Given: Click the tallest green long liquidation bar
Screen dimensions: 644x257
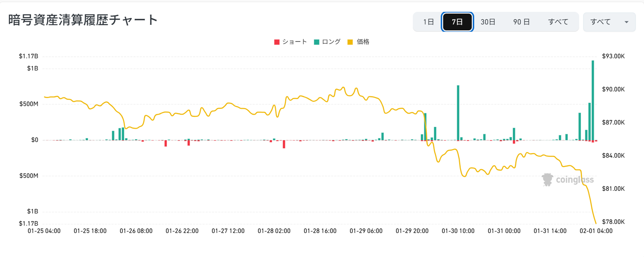Looking at the screenshot, I should (593, 100).
